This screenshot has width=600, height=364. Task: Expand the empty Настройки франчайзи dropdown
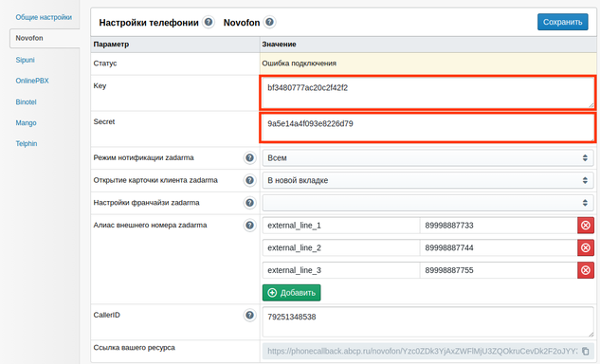(427, 203)
